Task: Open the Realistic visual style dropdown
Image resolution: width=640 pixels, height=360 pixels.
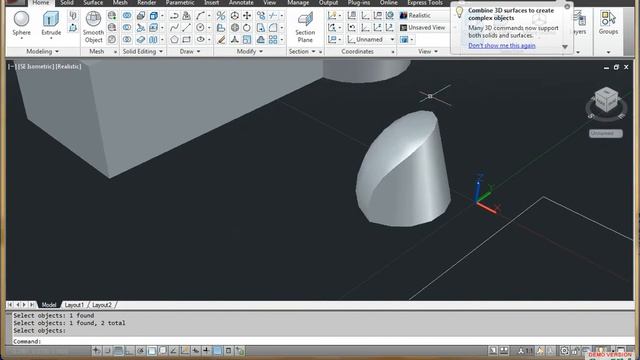Action: [423, 16]
